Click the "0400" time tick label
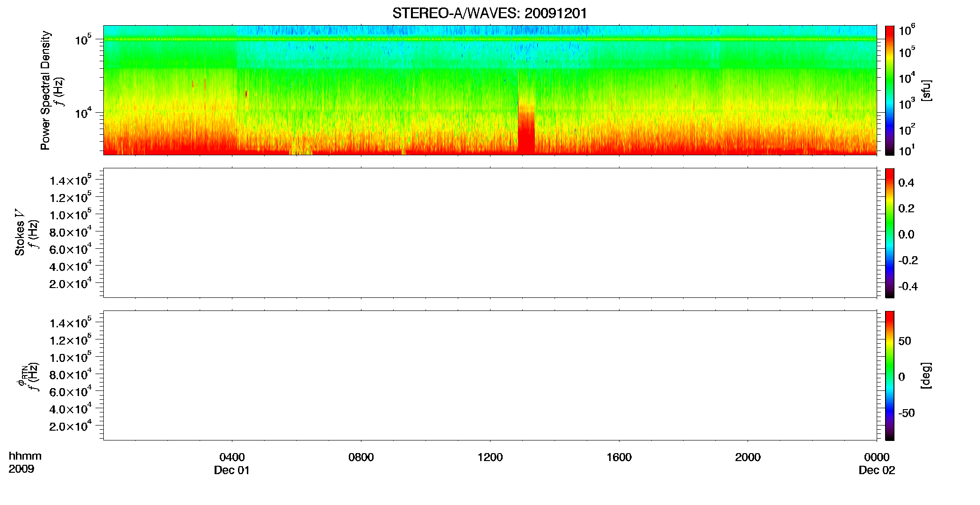 [232, 457]
